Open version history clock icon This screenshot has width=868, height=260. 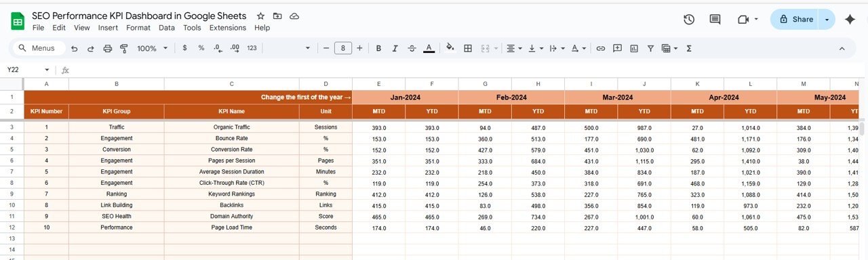(689, 20)
